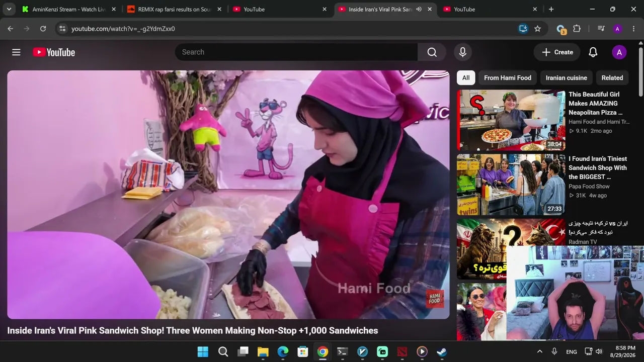Open a new browser tab
The image size is (644, 362).
551,9
